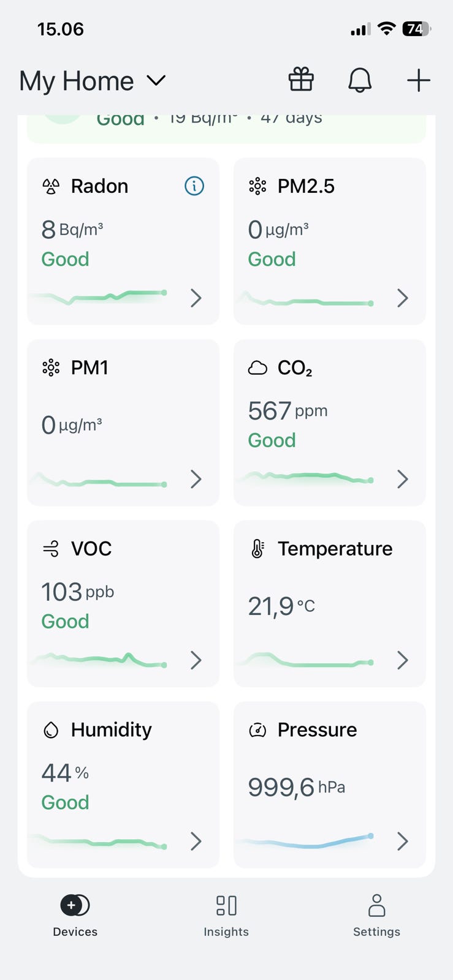This screenshot has height=980, width=453.
Task: Tap the Radon radiation icon
Action: (51, 186)
